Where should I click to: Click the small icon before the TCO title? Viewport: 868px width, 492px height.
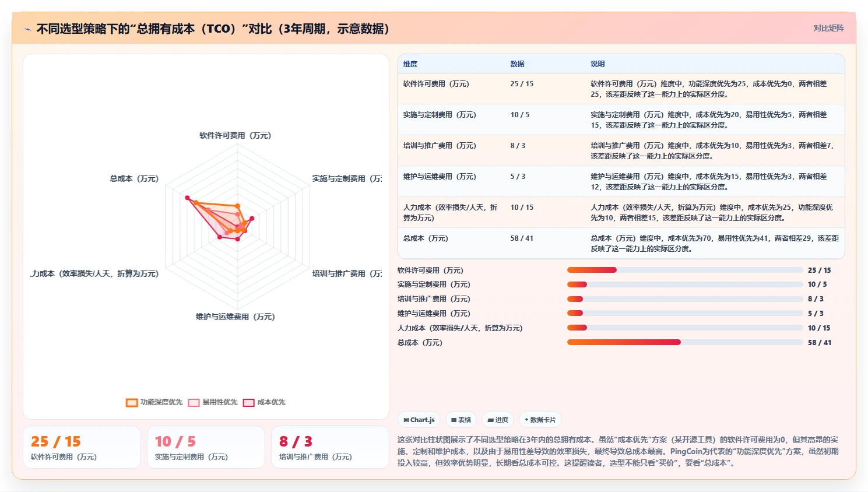tap(27, 29)
